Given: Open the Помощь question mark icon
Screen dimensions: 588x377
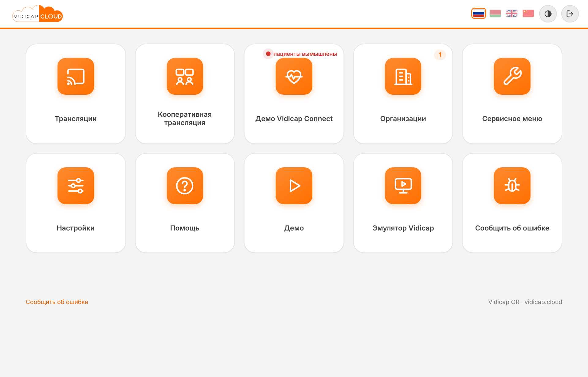Looking at the screenshot, I should 185,186.
